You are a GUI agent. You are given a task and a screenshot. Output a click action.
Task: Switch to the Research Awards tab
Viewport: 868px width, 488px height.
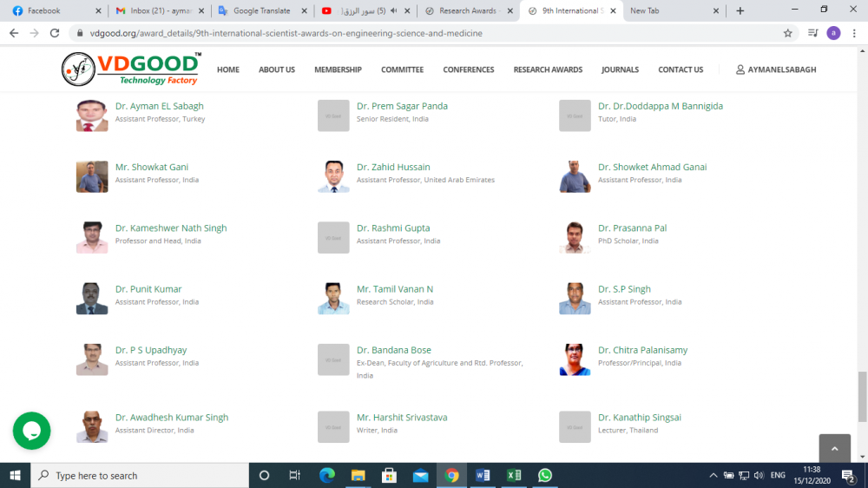[x=468, y=10]
